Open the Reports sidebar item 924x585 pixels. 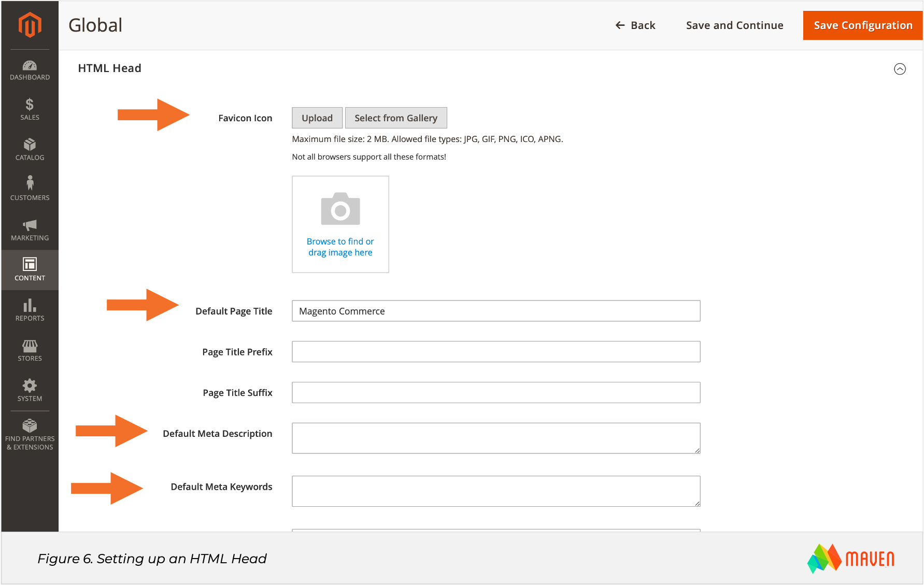pyautogui.click(x=30, y=310)
